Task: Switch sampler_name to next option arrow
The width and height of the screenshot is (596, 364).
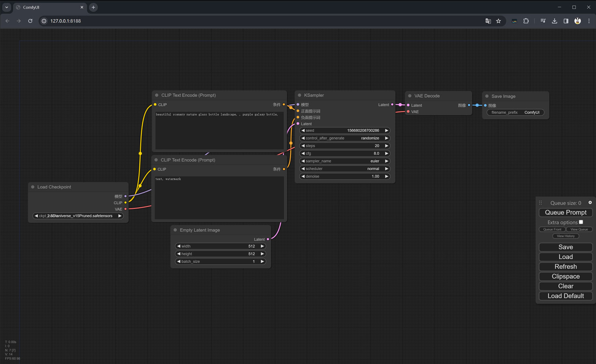Action: 386,161
